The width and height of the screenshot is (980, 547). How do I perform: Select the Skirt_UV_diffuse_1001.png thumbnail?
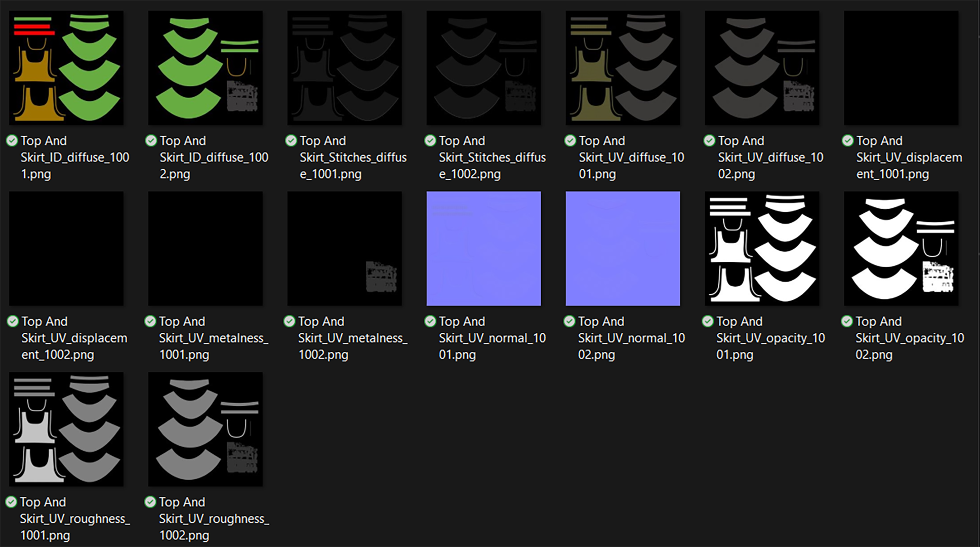(x=623, y=68)
